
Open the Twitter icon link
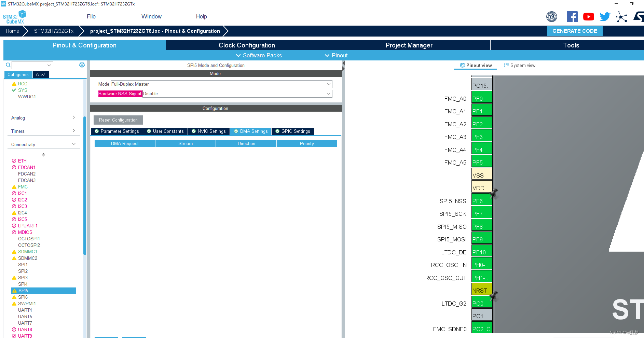605,17
